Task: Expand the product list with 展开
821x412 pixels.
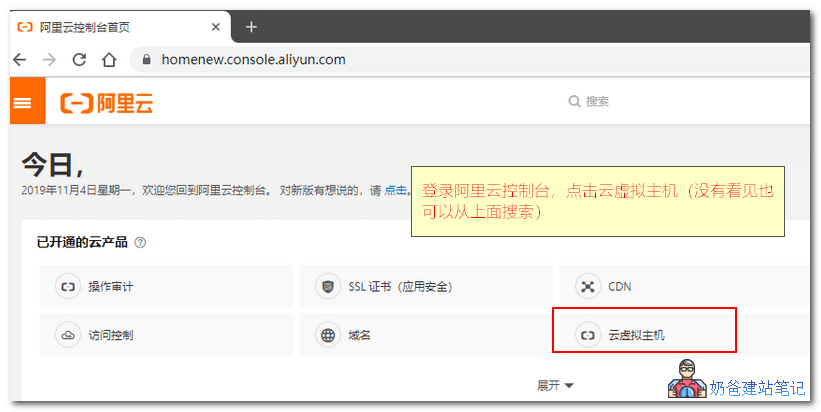Action: tap(555, 386)
